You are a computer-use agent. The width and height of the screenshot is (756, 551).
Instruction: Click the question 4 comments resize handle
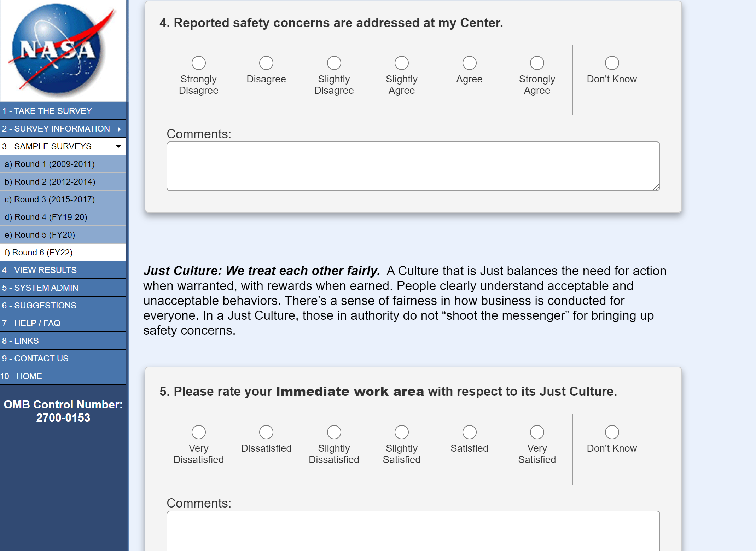pos(656,187)
